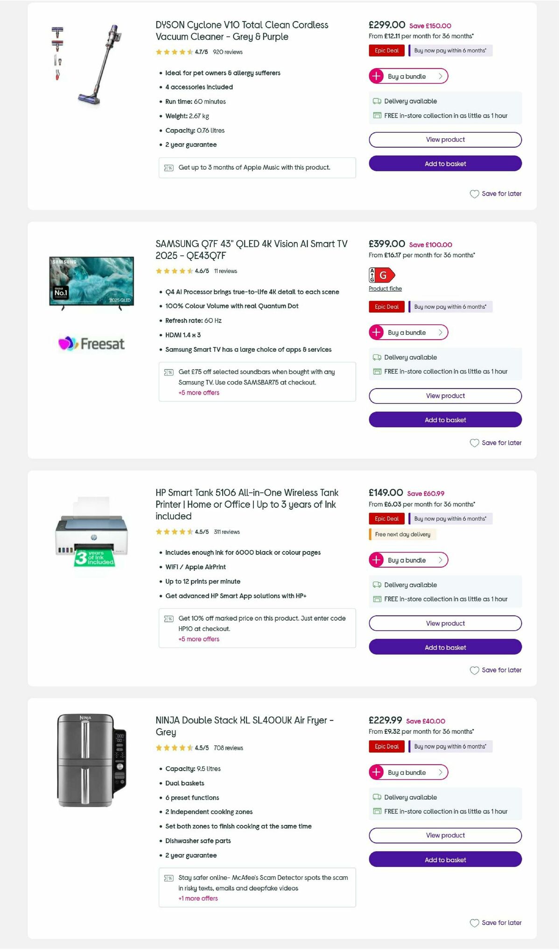
Task: Click the delivery truck icon for the Dyson V10
Action: 377,101
